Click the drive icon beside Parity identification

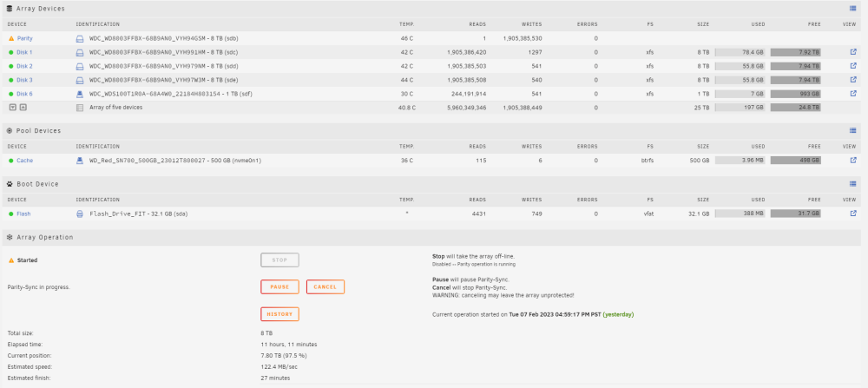(80, 39)
